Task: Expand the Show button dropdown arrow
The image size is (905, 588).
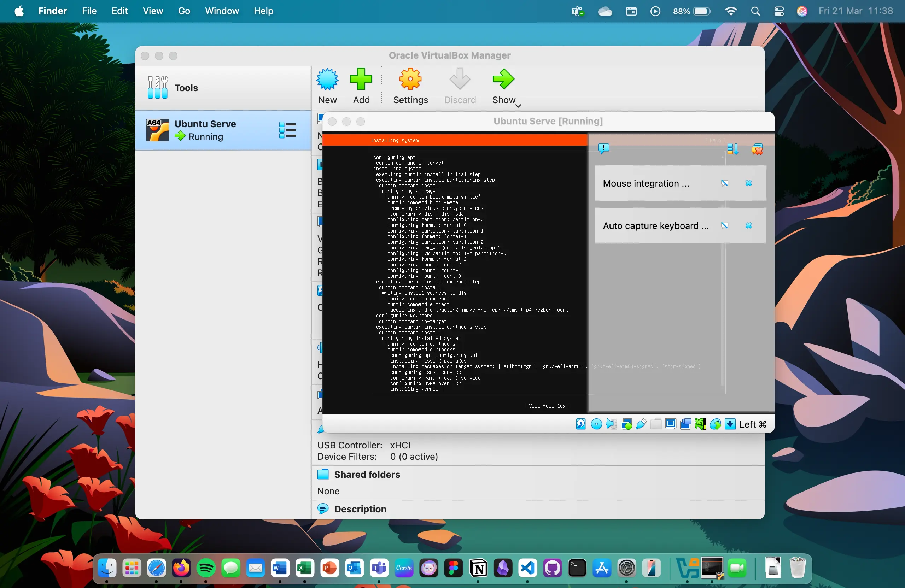Action: pos(518,106)
